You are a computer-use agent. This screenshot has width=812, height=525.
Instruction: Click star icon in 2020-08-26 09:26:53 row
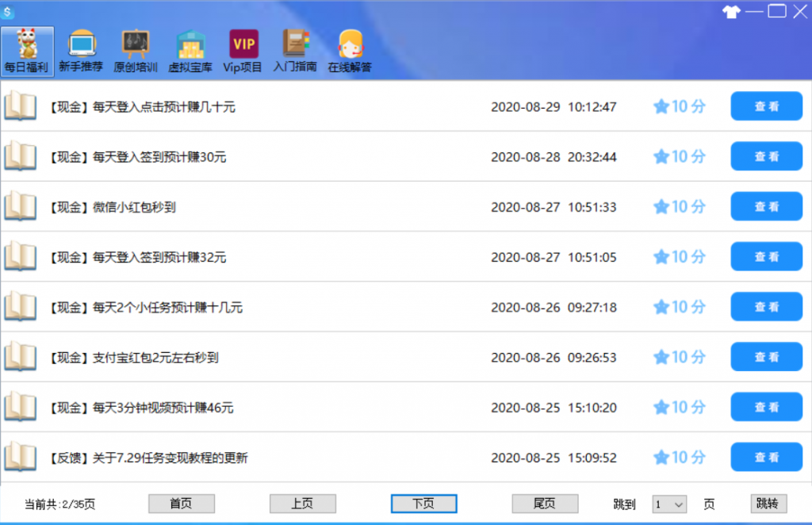[661, 357]
